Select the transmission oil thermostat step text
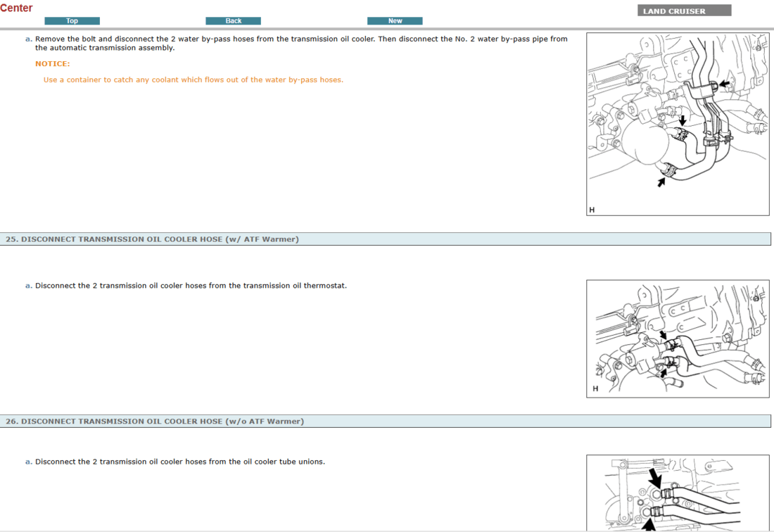The height and width of the screenshot is (532, 774). [x=191, y=285]
